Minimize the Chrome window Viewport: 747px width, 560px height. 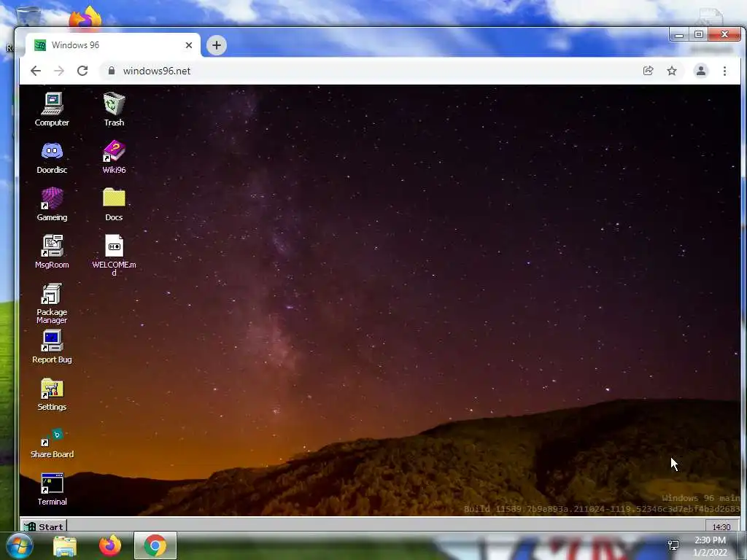point(679,35)
